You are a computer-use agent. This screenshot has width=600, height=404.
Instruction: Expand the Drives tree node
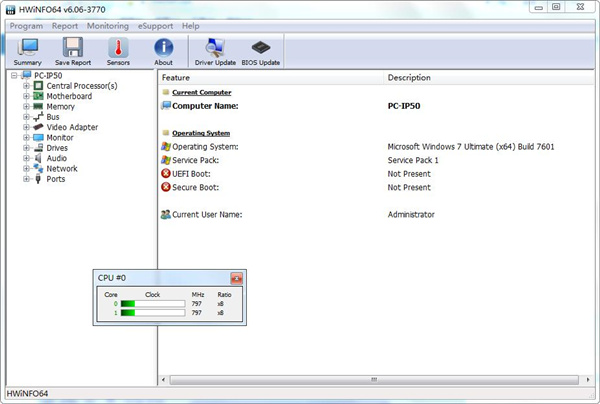[26, 148]
